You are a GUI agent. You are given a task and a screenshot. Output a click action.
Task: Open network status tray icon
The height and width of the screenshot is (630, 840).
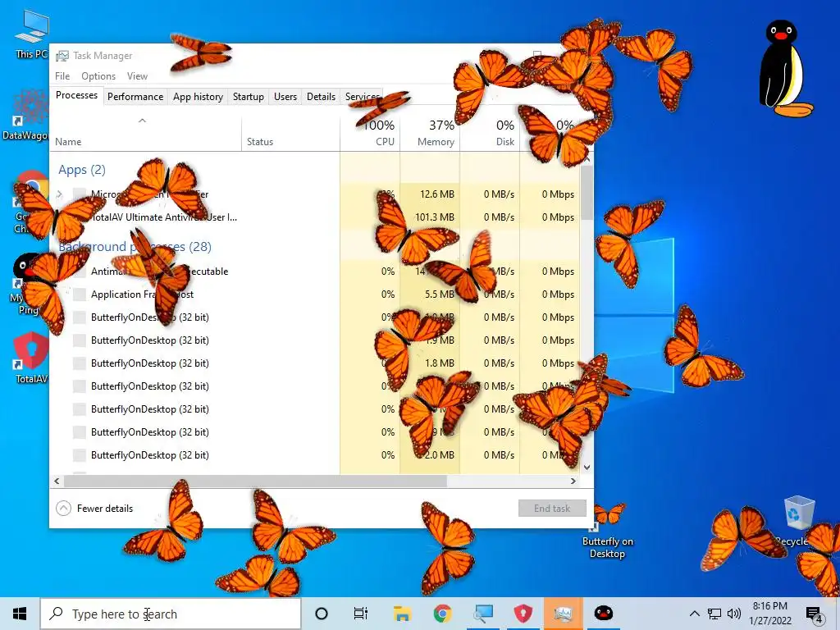(714, 614)
